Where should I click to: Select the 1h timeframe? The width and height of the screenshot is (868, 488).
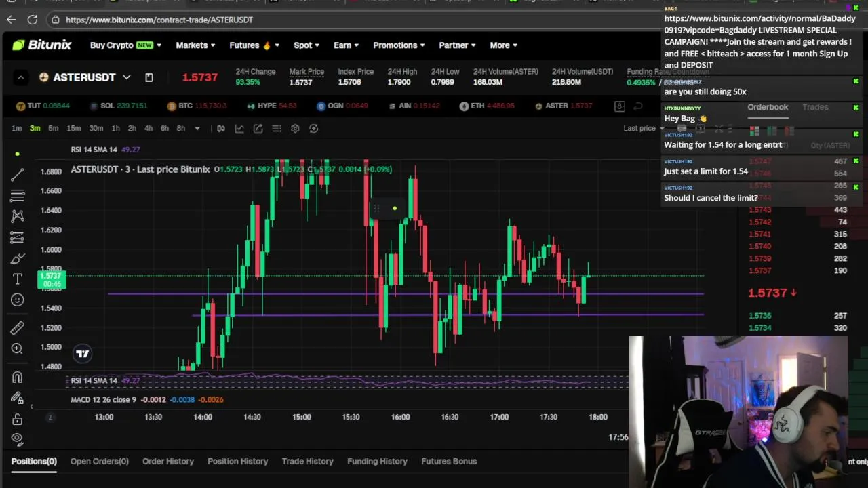115,129
